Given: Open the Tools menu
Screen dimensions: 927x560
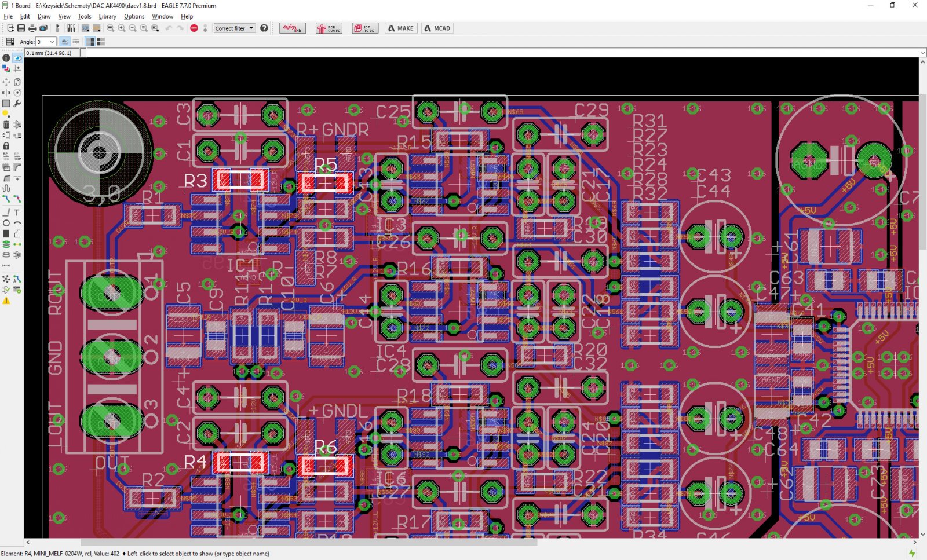Looking at the screenshot, I should click(x=85, y=16).
